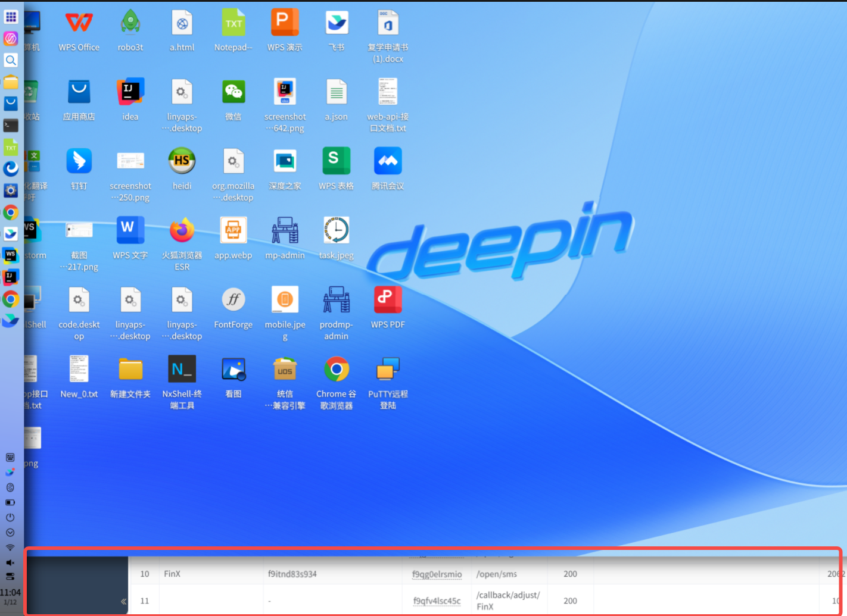Select the a.html file
Viewport: 847px width, 616px height.
pyautogui.click(x=182, y=31)
